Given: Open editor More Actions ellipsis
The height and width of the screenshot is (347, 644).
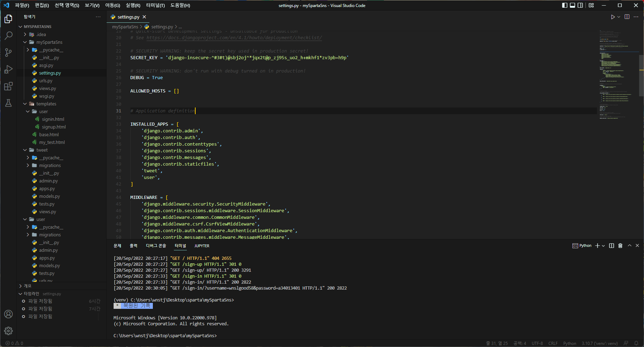Looking at the screenshot, I should (636, 17).
